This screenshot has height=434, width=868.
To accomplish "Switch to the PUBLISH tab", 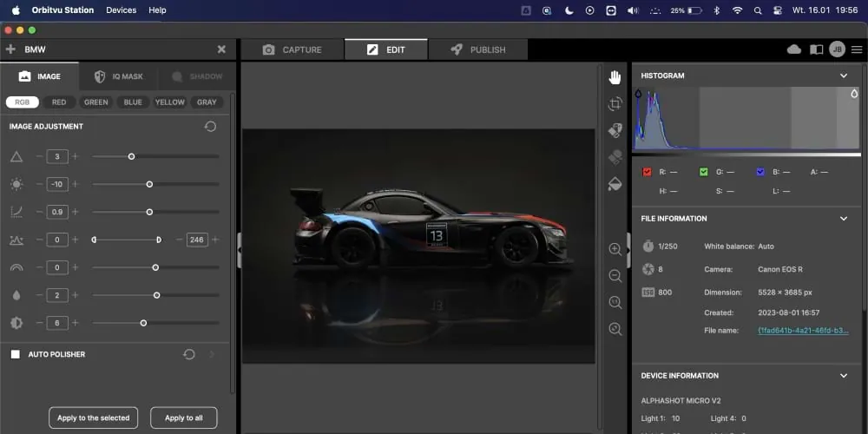I will click(477, 49).
